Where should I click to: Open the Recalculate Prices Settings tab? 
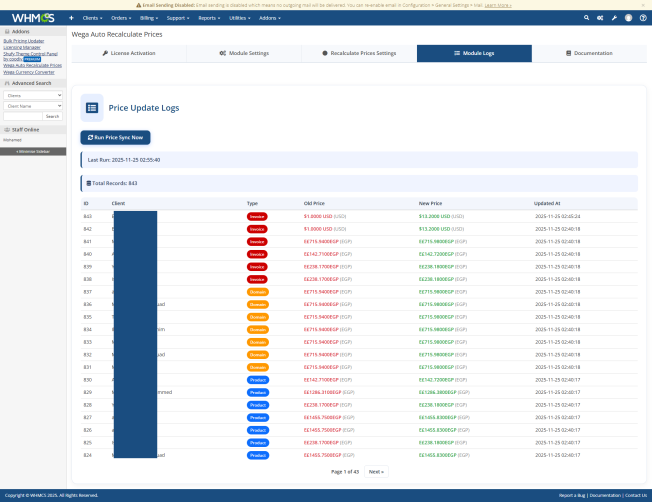coord(359,52)
